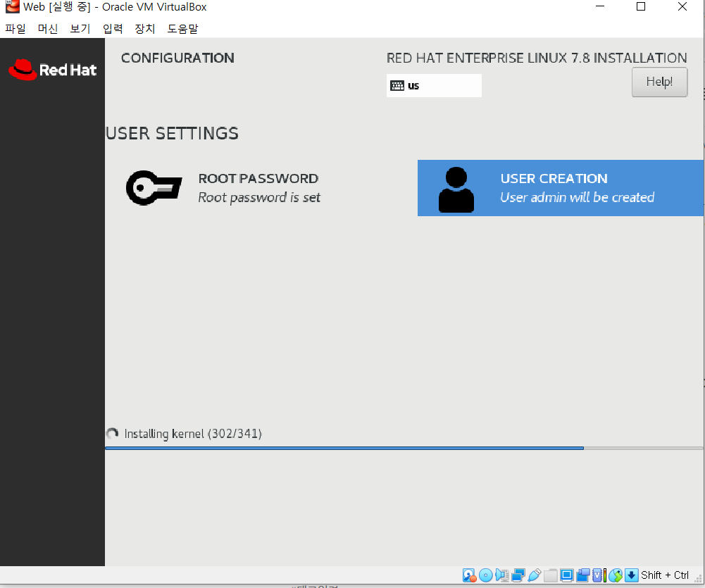705x588 pixels.
Task: Click the shared folders status icon
Action: (x=551, y=575)
